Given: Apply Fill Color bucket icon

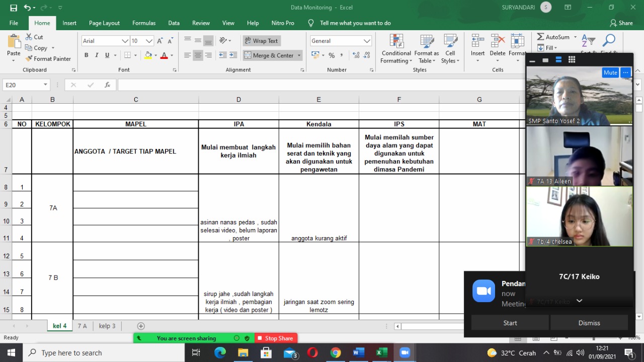Looking at the screenshot, I should (148, 55).
